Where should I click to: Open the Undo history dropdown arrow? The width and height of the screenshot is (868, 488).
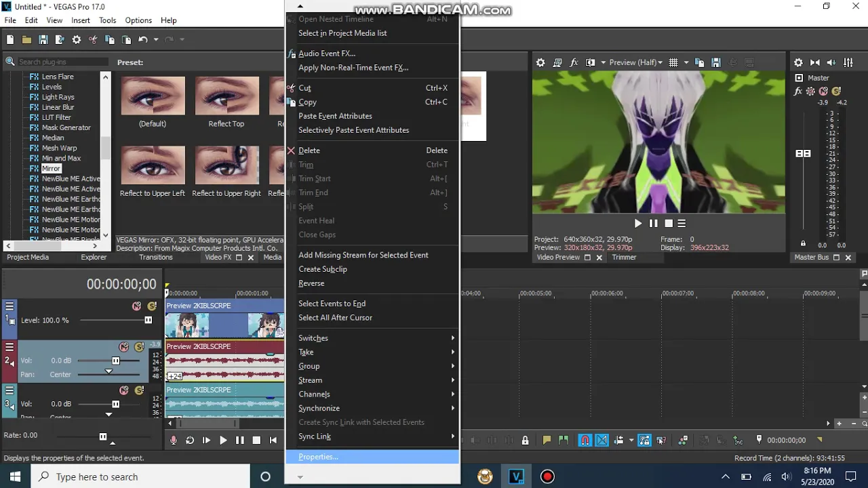(155, 40)
